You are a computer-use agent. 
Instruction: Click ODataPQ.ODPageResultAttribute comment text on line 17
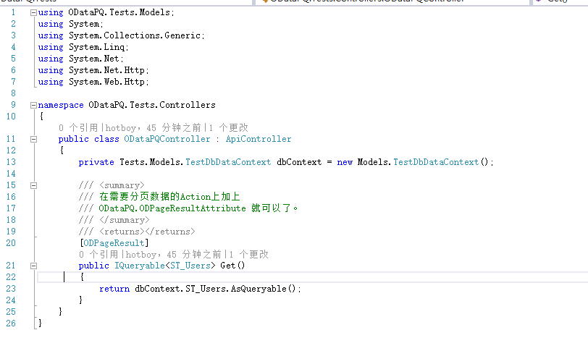pos(172,208)
